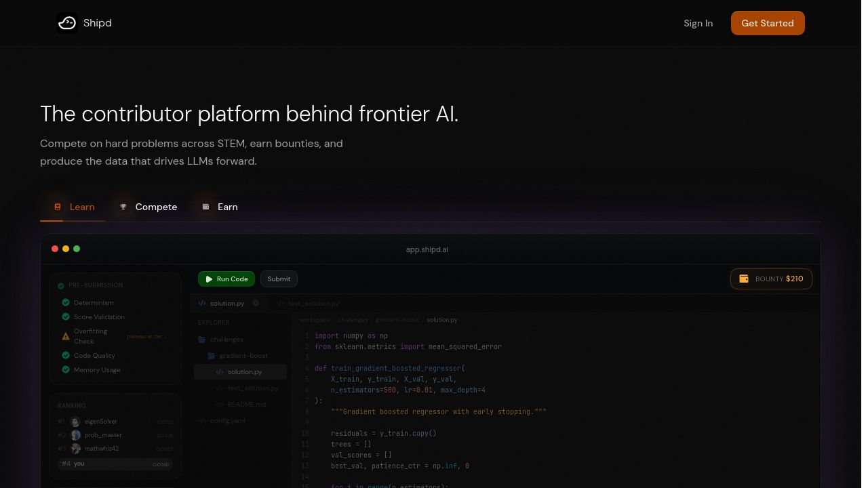The width and height of the screenshot is (868, 488).
Task: Click the trophy icon on Compete tab
Action: click(x=123, y=207)
